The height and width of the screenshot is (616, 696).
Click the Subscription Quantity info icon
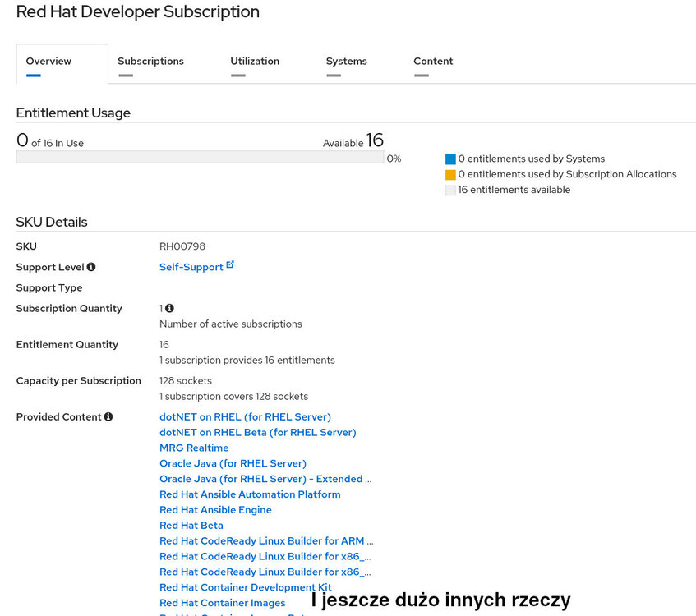click(x=169, y=308)
